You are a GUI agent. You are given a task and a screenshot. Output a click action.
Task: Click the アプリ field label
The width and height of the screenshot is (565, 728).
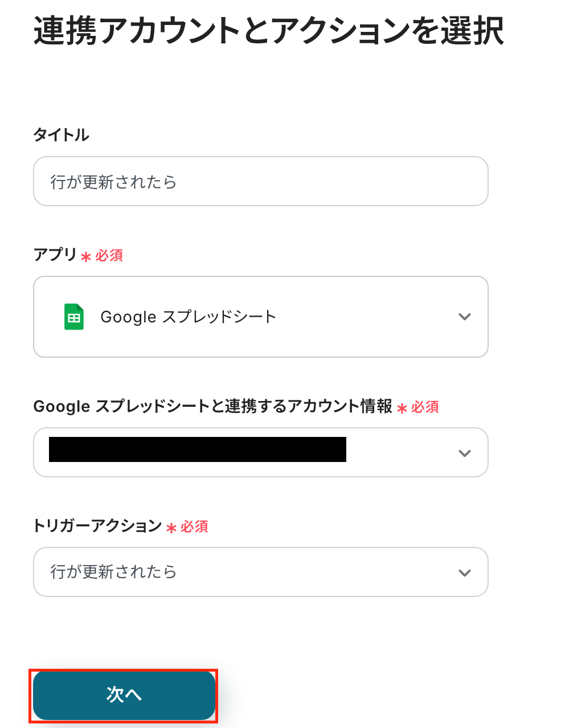point(55,255)
